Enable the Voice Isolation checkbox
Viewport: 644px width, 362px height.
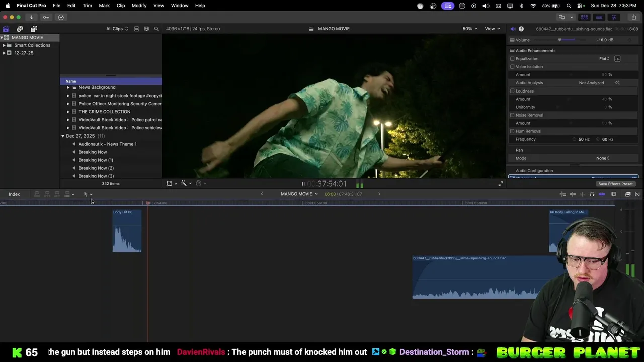click(512, 67)
